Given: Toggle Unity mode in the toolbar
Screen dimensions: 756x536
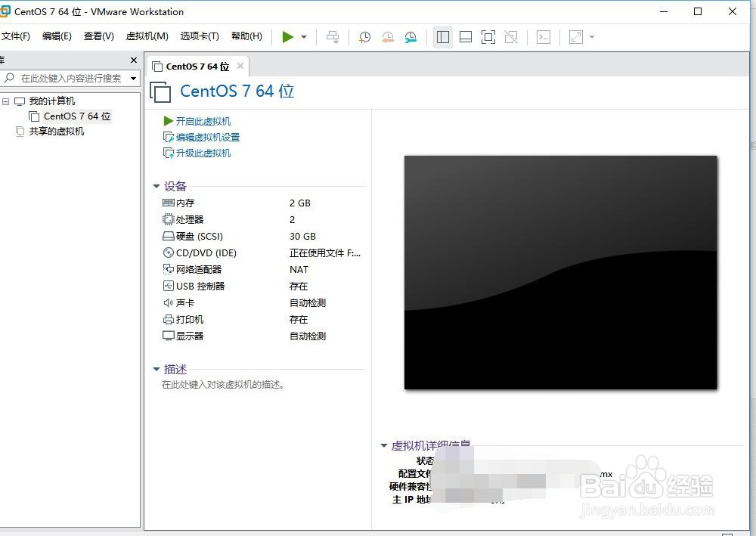Looking at the screenshot, I should (511, 36).
